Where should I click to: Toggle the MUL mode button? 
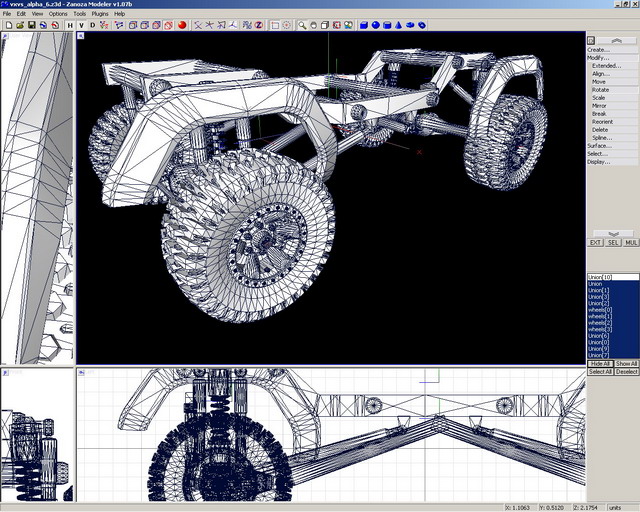coord(630,242)
